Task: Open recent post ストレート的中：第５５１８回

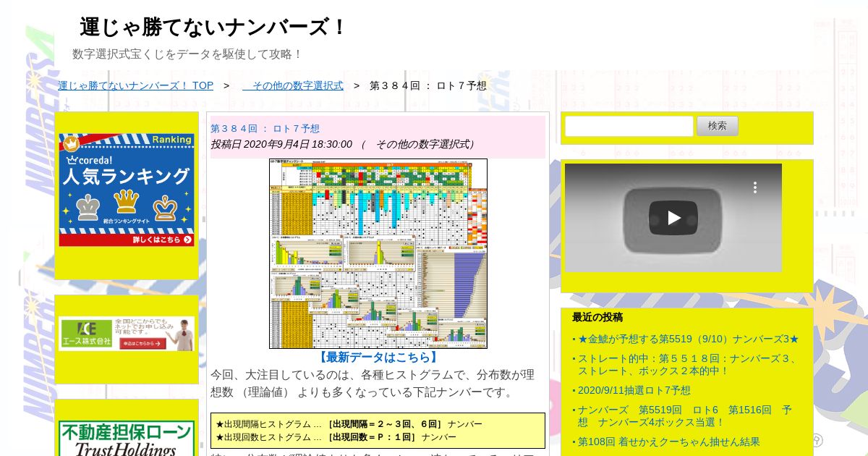Action: click(x=687, y=364)
